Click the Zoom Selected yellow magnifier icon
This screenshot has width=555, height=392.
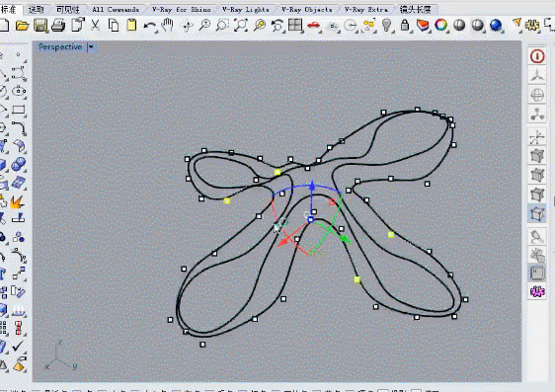coord(260,25)
